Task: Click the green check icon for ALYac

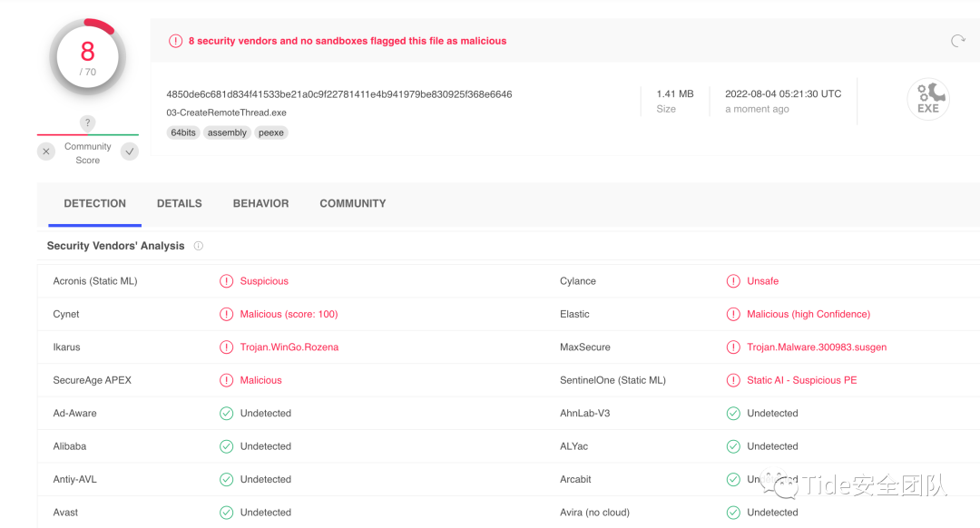Action: click(x=733, y=446)
